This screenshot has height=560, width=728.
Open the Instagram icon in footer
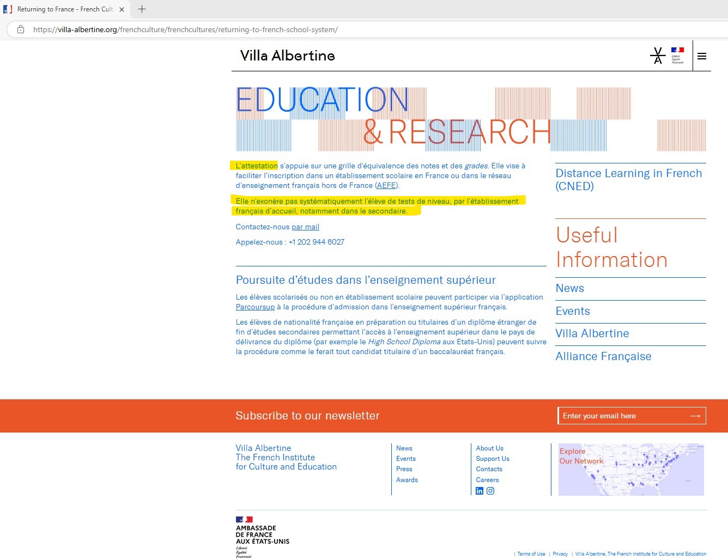[x=490, y=491]
